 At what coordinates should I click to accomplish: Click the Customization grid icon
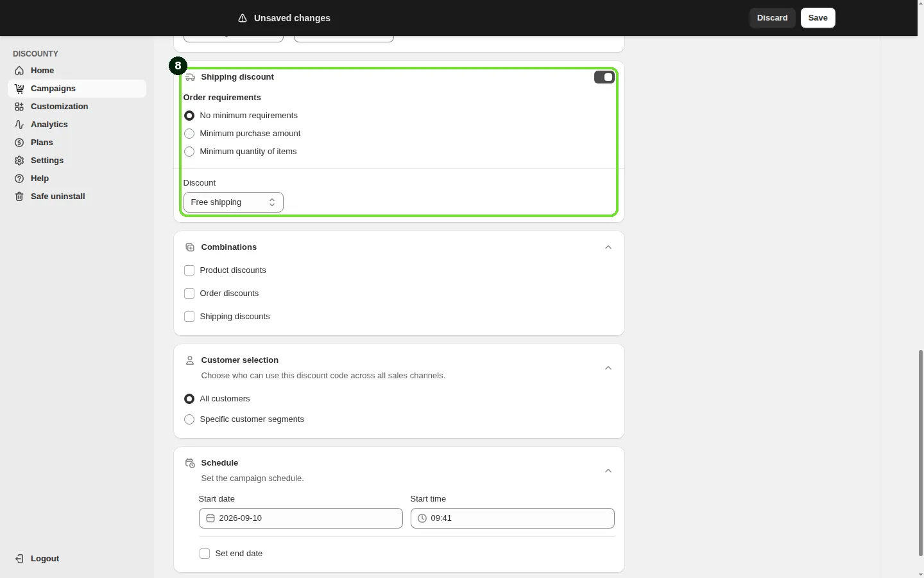[19, 107]
